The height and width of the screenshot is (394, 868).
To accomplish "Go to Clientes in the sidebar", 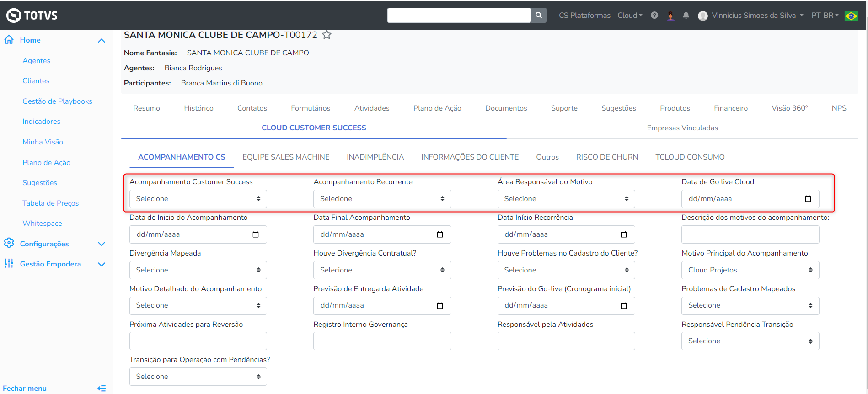I will tap(36, 80).
